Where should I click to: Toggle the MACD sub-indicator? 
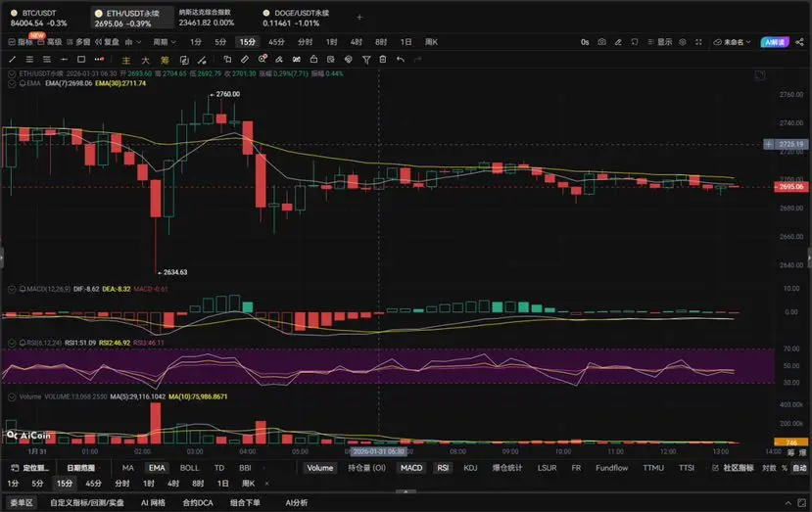(411, 468)
